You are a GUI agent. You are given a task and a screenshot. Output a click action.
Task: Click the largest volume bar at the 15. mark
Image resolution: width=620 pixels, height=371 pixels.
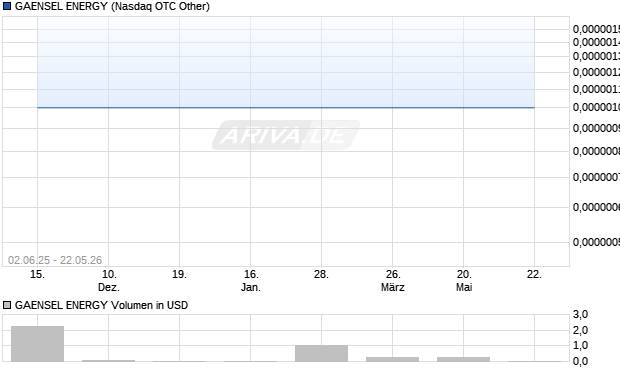click(38, 344)
